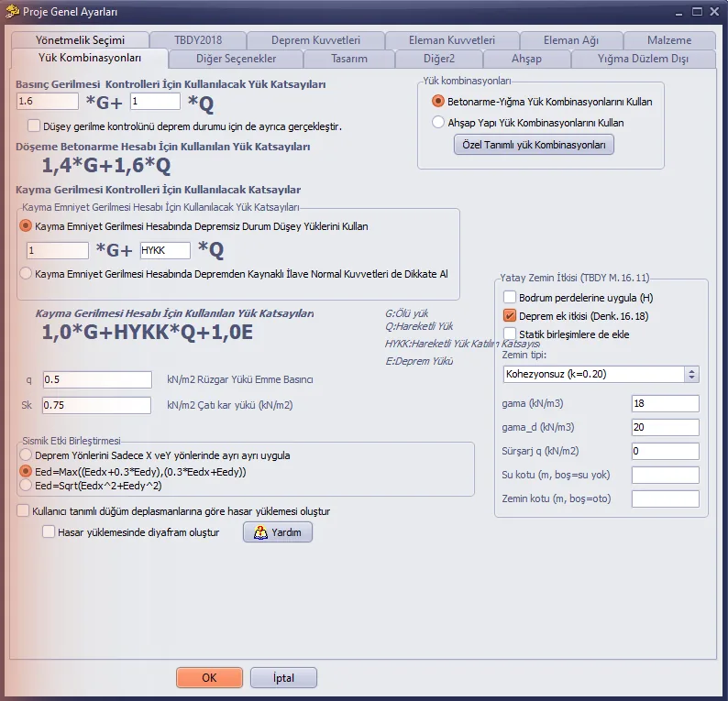Click the 1,0*G+HYKK*Q+1,0E formula text
728x701 pixels.
coord(148,333)
